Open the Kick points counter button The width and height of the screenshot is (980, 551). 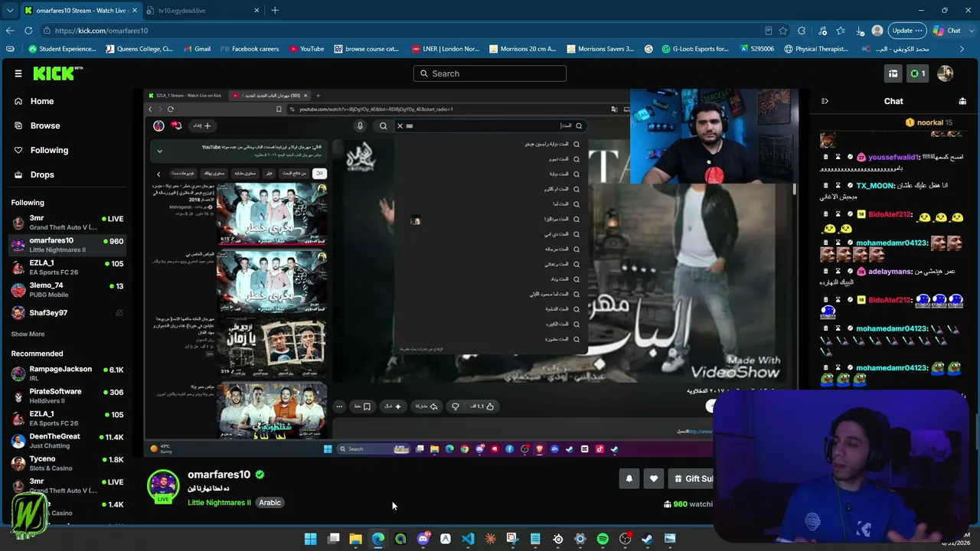pyautogui.click(x=917, y=73)
